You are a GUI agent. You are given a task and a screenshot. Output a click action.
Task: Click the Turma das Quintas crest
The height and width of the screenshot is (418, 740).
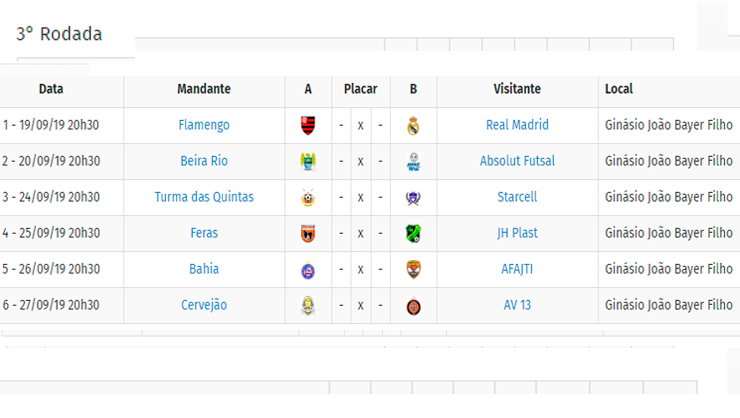308,198
